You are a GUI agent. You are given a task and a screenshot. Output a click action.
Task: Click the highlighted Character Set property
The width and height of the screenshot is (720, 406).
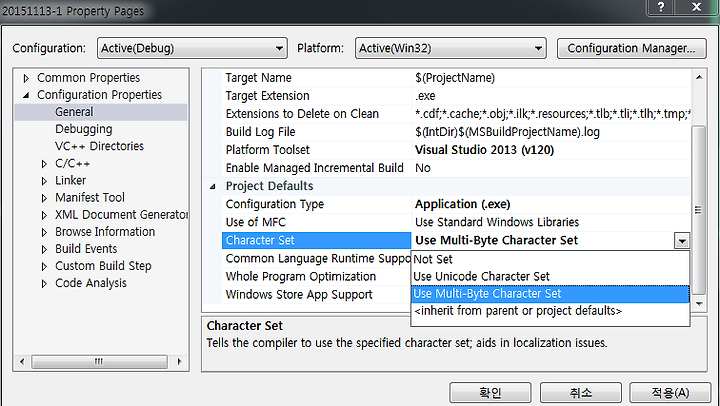[x=316, y=240]
